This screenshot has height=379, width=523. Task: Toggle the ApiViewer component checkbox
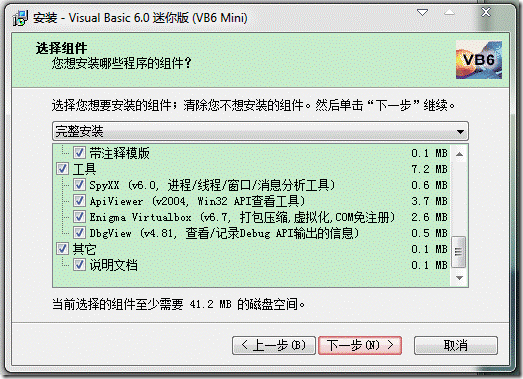click(79, 201)
